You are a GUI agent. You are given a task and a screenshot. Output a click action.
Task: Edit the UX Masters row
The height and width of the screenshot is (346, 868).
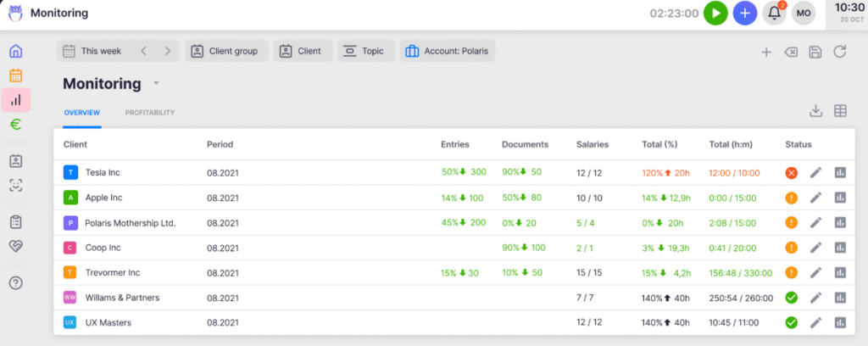[815, 323]
